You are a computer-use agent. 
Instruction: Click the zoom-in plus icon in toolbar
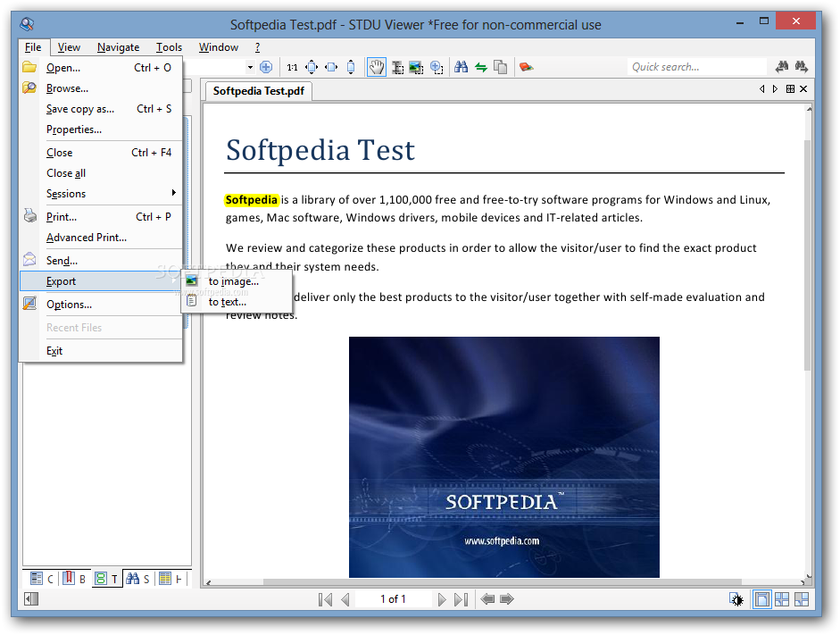[x=266, y=67]
